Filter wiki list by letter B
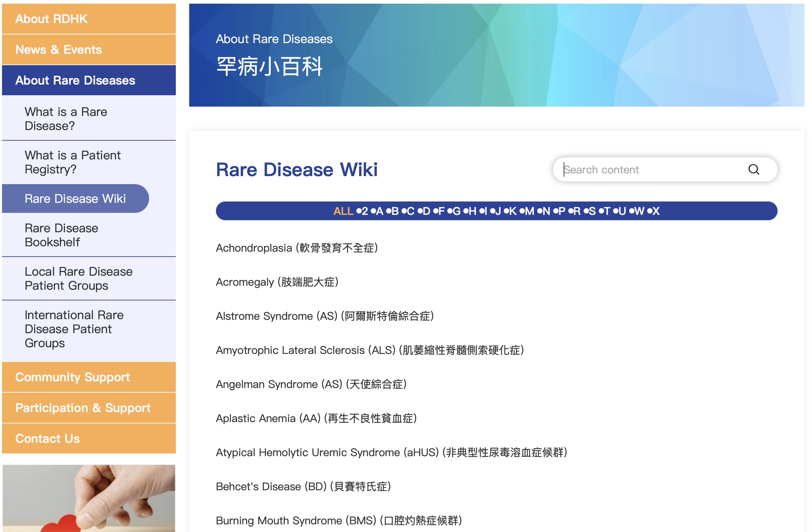The width and height of the screenshot is (812, 532). click(395, 211)
